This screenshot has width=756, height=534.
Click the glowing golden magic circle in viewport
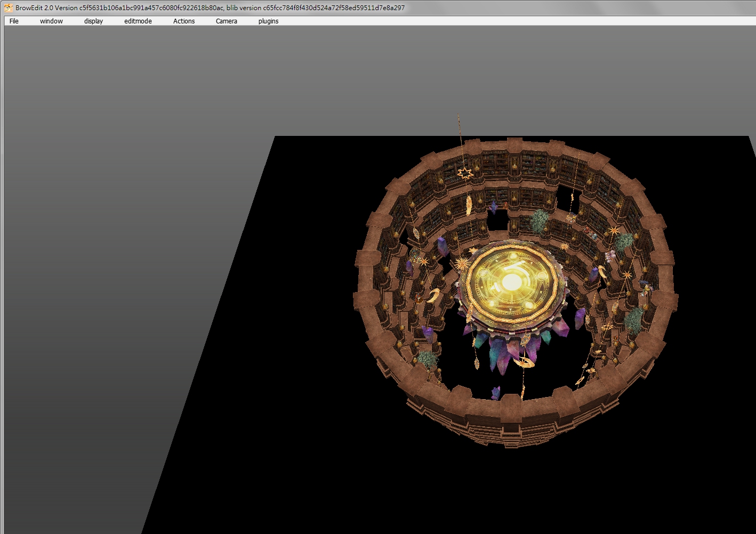coord(511,282)
